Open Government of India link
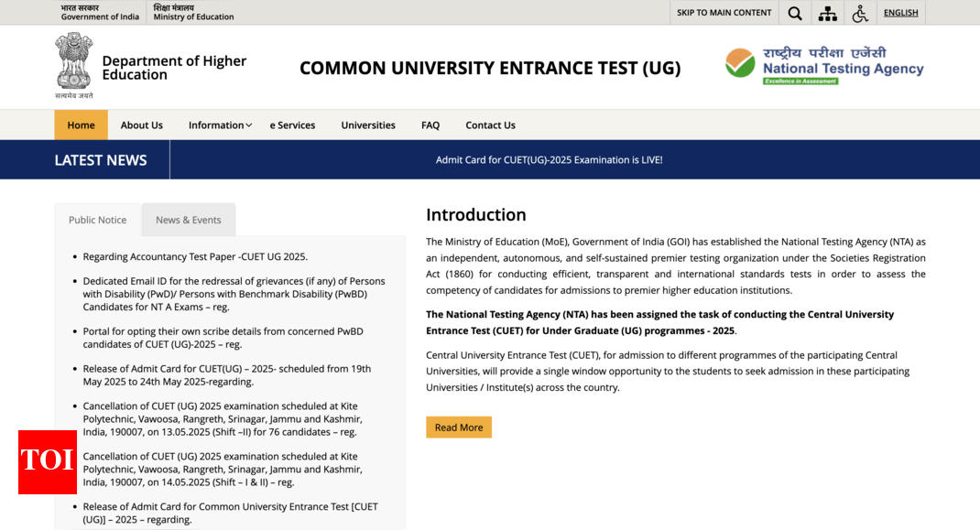 (100, 12)
